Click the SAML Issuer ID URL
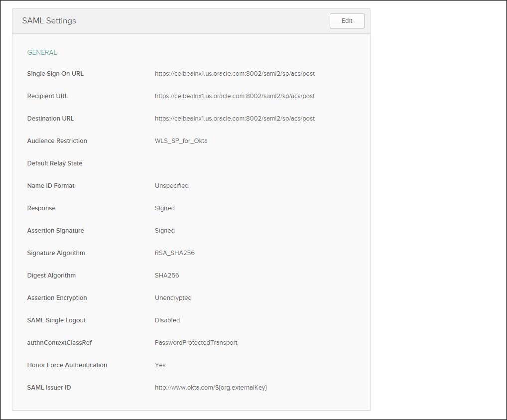Screen dimensions: 507x420 211,388
